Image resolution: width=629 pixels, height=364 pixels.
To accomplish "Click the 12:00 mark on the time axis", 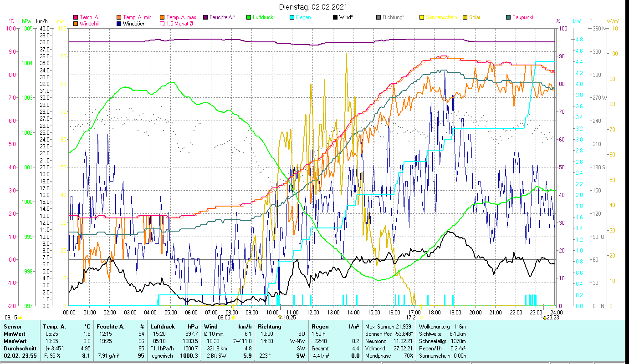I will [x=313, y=312].
